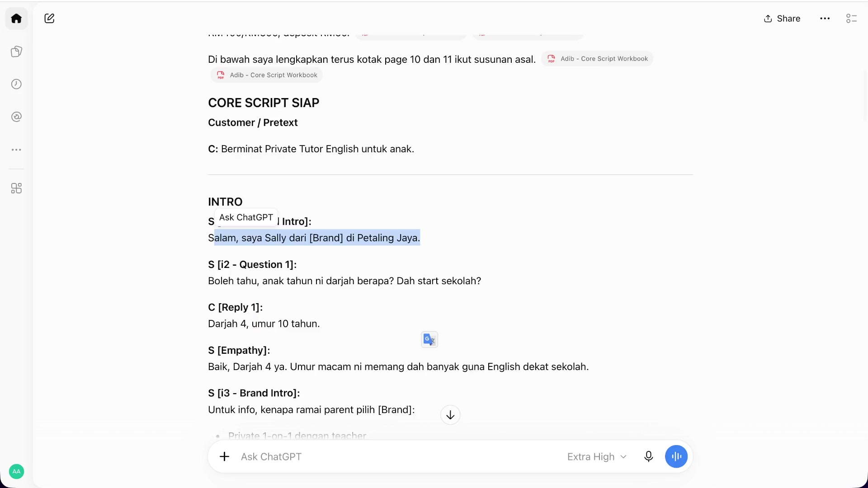Activate microphone dictation icon

(648, 456)
